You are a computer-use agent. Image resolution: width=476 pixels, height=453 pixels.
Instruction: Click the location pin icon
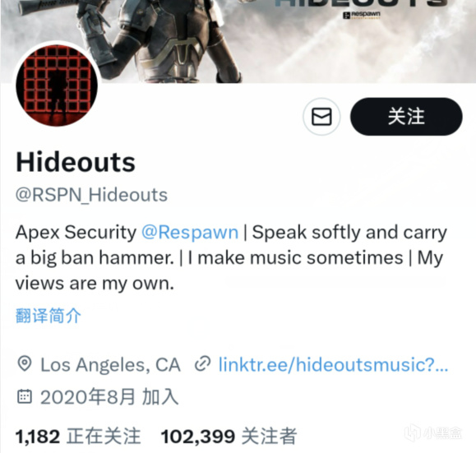point(25,364)
